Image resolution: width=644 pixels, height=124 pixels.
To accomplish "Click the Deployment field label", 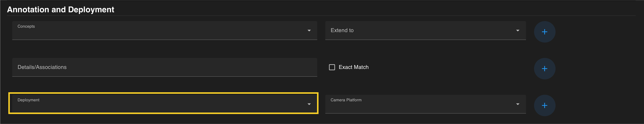I will [x=28, y=100].
